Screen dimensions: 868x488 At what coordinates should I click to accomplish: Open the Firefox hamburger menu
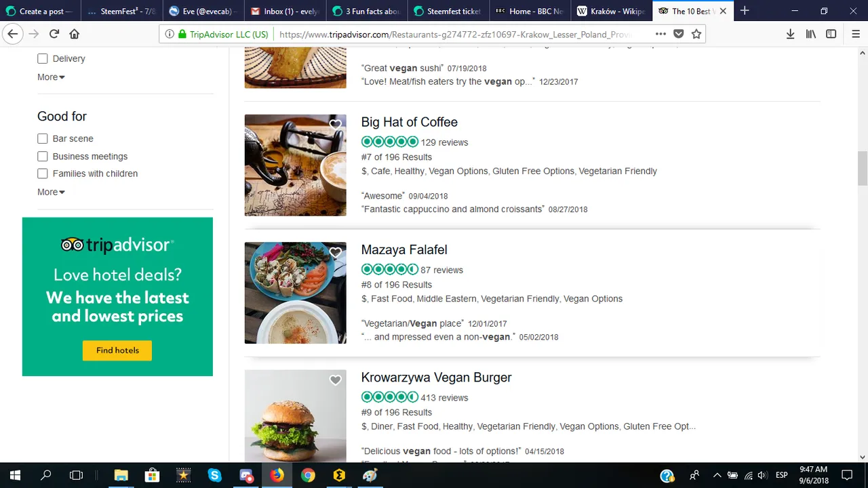856,34
